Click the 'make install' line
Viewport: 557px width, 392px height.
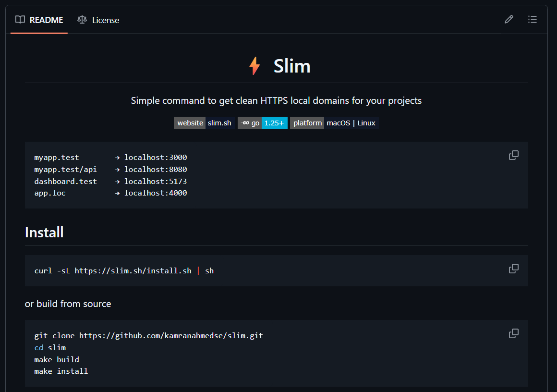tap(61, 371)
